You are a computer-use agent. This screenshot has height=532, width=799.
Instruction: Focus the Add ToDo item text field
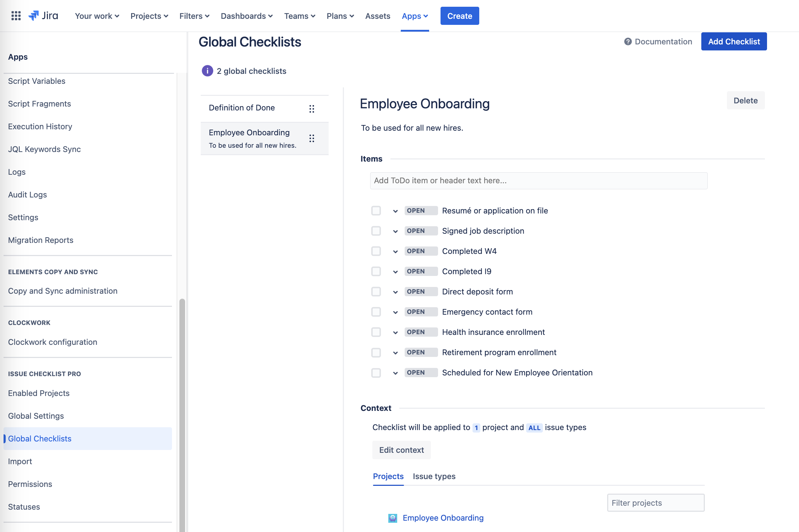click(539, 181)
